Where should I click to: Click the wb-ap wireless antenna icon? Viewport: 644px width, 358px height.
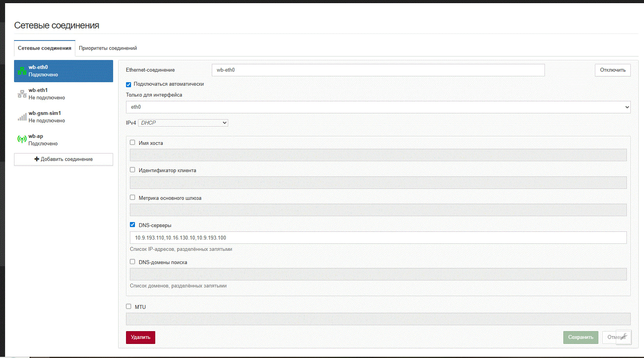click(22, 139)
